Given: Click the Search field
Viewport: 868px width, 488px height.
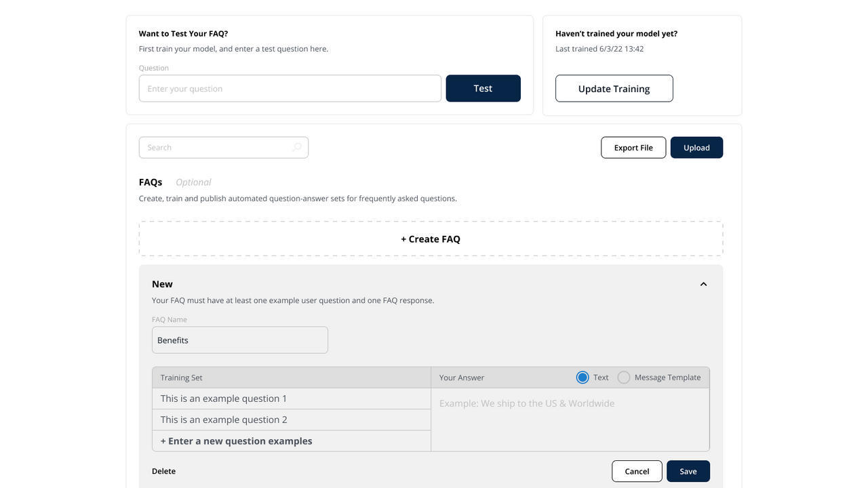Looking at the screenshot, I should click(217, 147).
